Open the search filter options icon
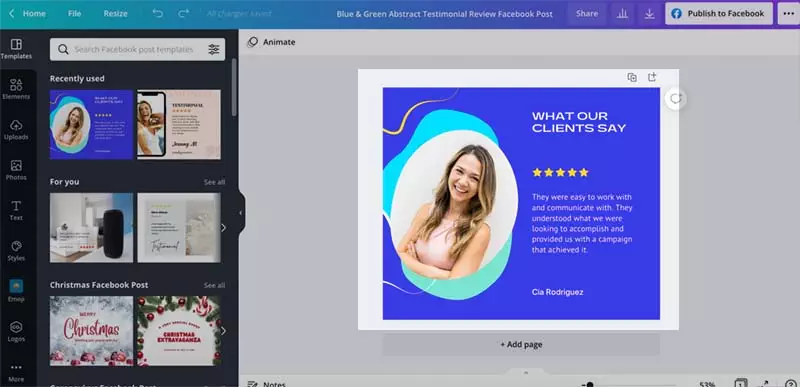This screenshot has height=387, width=800. [x=214, y=49]
